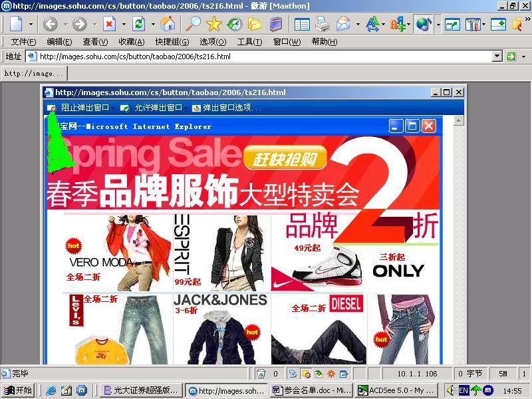Click the full screen window icon
This screenshot has height=399, width=532.
click(452, 25)
